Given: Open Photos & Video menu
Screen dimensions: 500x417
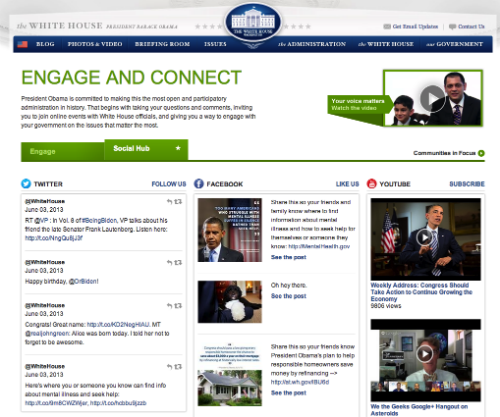Looking at the screenshot, I should (x=95, y=44).
